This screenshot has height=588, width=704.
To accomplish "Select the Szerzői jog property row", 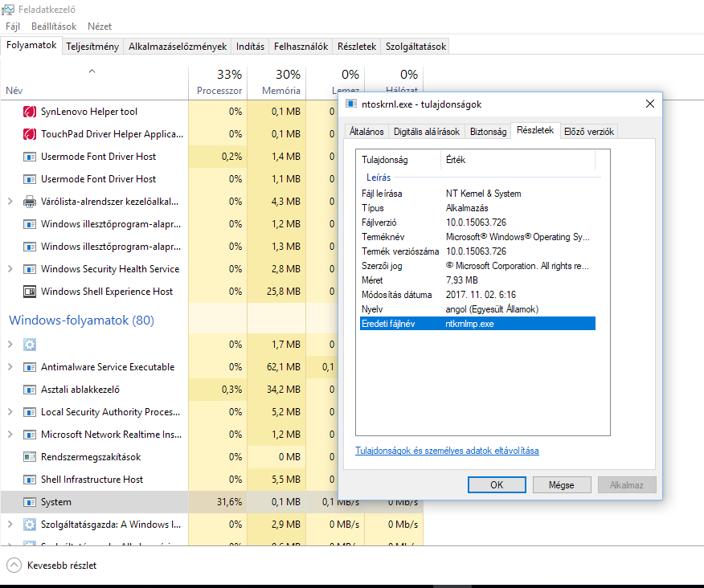I will [477, 266].
